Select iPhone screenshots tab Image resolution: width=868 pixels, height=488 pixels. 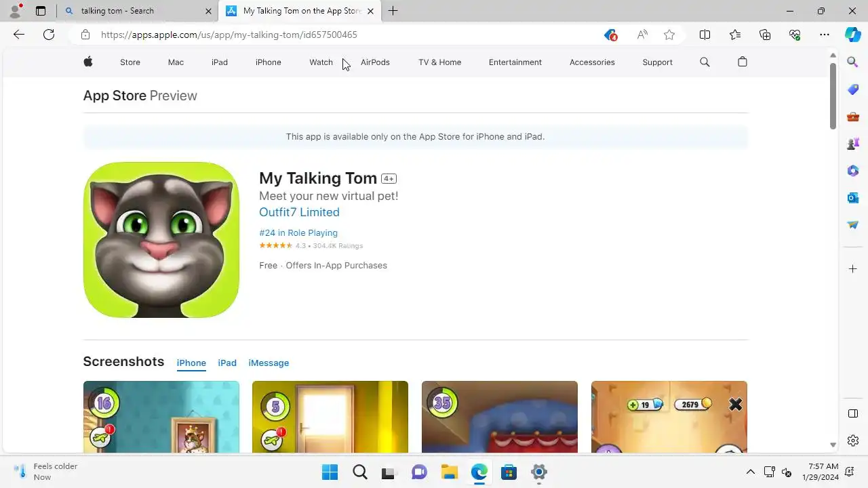(x=191, y=363)
